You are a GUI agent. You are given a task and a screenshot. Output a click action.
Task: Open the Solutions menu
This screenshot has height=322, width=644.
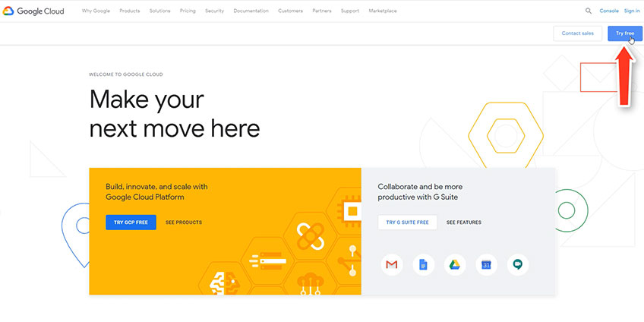tap(159, 11)
